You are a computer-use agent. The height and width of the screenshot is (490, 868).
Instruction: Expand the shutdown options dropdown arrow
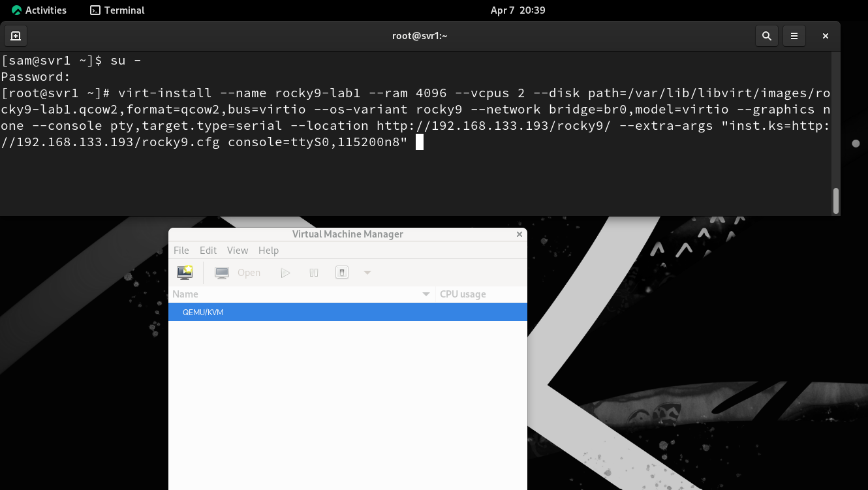tap(367, 273)
